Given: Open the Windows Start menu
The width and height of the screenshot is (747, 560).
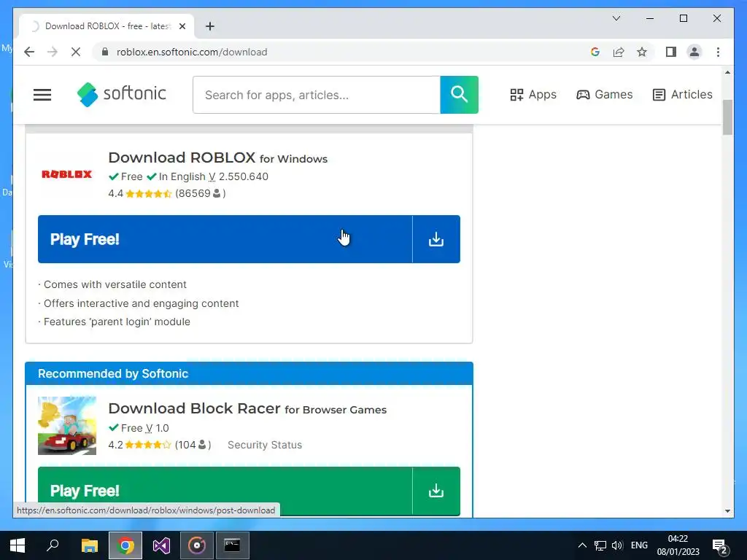Looking at the screenshot, I should 18,545.
